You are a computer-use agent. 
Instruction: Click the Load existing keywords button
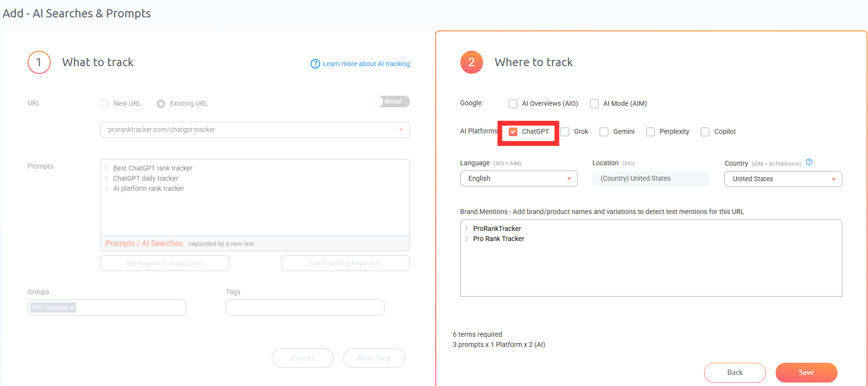pyautogui.click(x=345, y=263)
